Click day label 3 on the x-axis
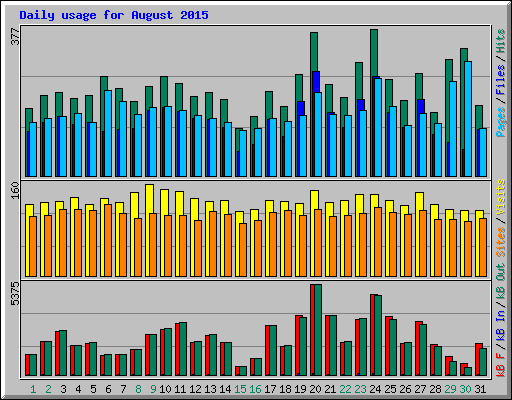This screenshot has width=512, height=400. (63, 389)
